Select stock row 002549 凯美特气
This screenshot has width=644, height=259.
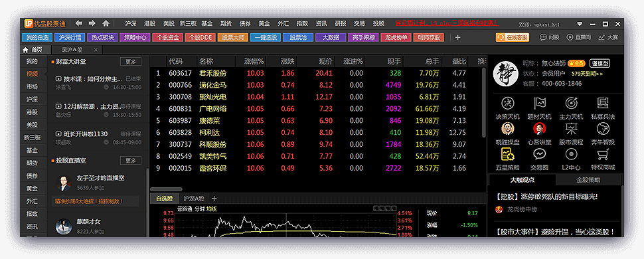[x=315, y=157]
